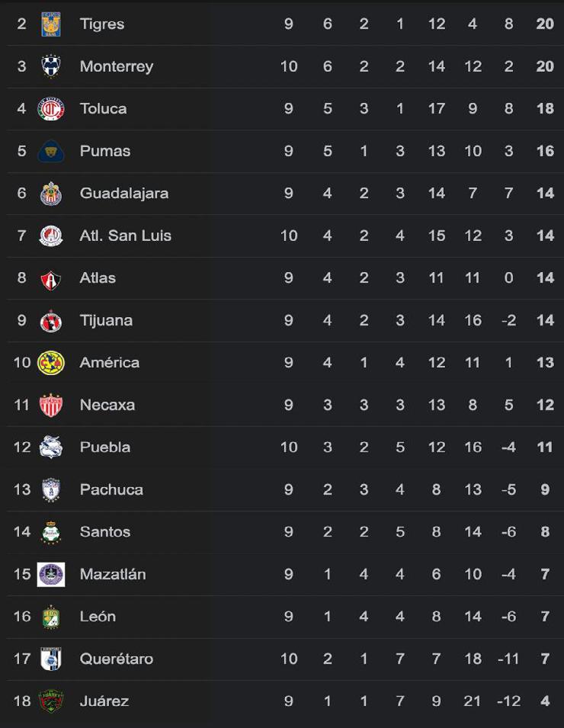
Task: Click the Pumas team logo
Action: coord(51,151)
